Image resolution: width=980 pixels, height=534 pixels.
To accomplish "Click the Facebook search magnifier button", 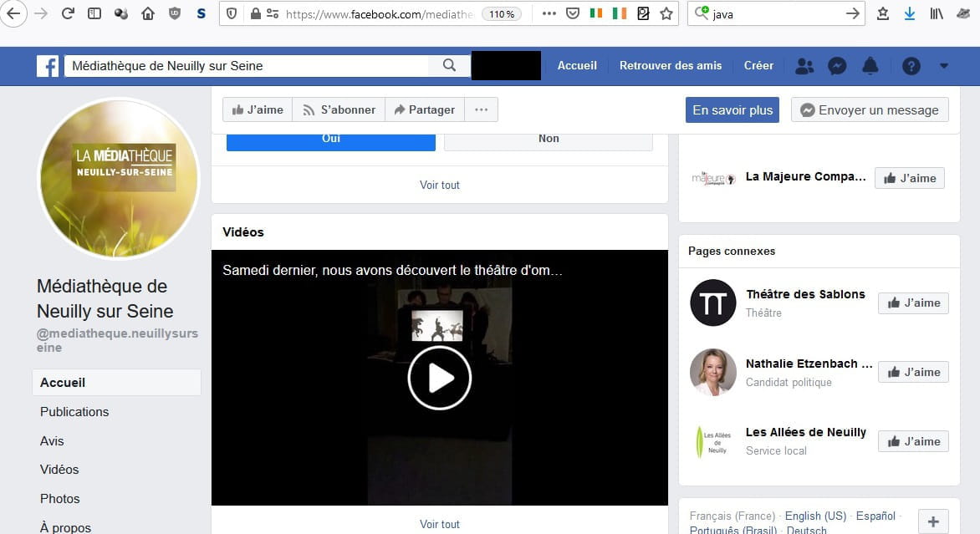I will click(449, 65).
